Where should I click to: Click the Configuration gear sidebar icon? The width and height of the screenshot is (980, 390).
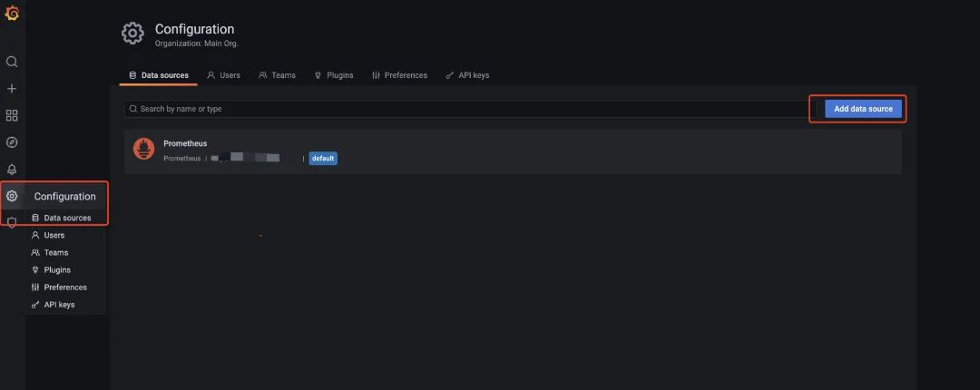12,196
